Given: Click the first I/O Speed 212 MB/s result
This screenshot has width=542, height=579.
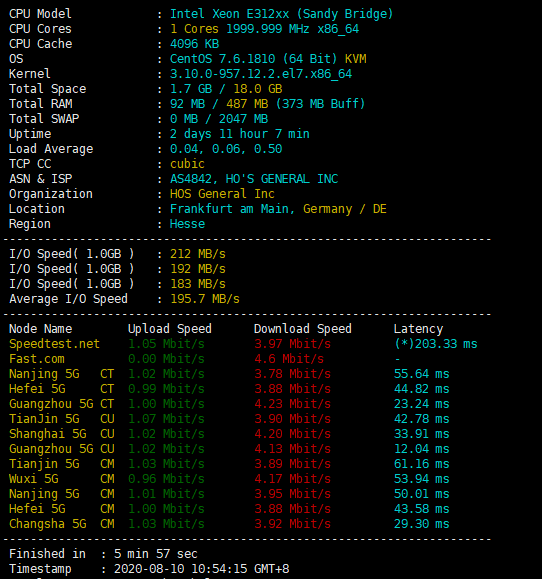Looking at the screenshot, I should point(198,254).
